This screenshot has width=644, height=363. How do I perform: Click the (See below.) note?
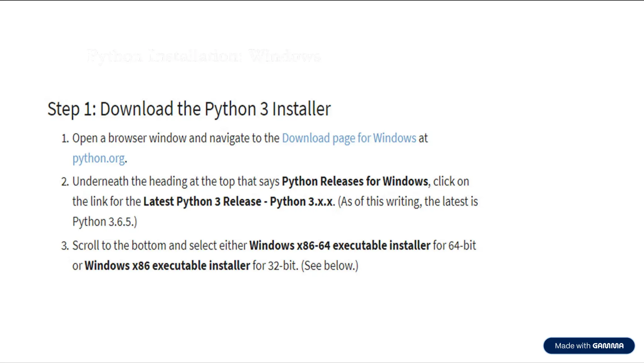coord(330,266)
